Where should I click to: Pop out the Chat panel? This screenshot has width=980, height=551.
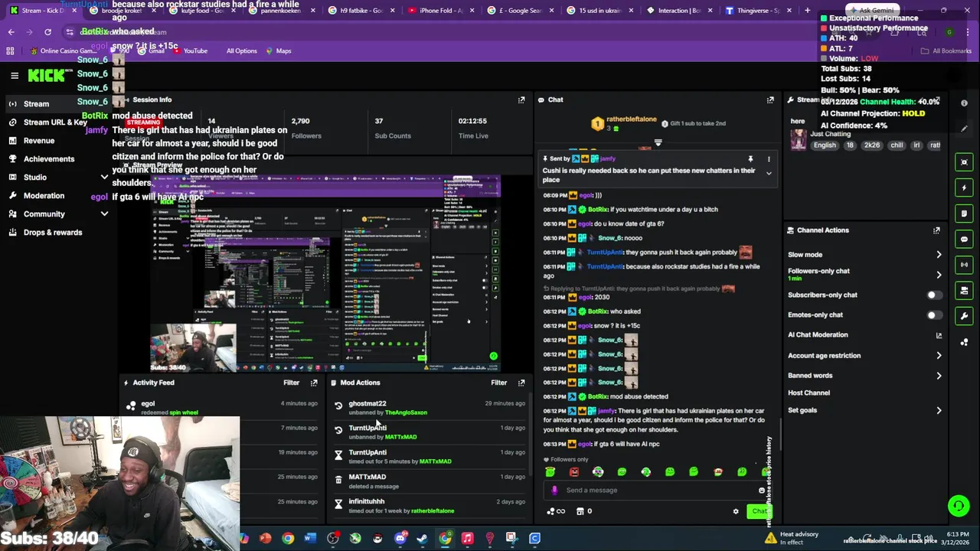(x=770, y=100)
